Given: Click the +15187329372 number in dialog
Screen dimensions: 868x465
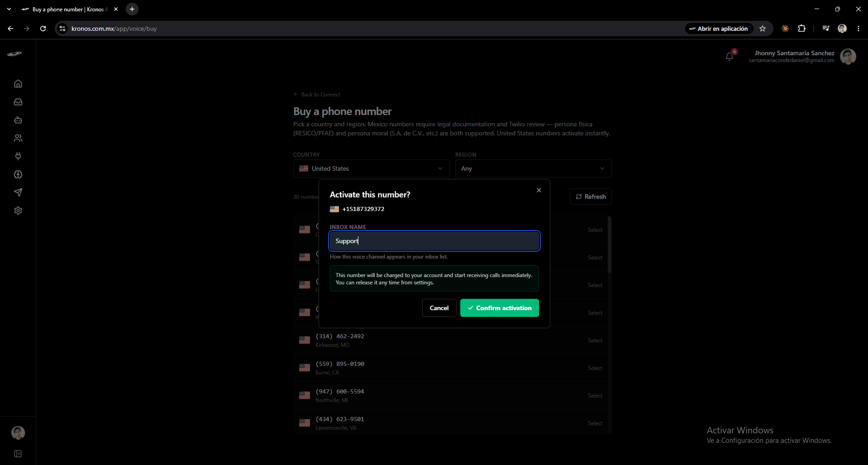Looking at the screenshot, I should [x=363, y=209].
